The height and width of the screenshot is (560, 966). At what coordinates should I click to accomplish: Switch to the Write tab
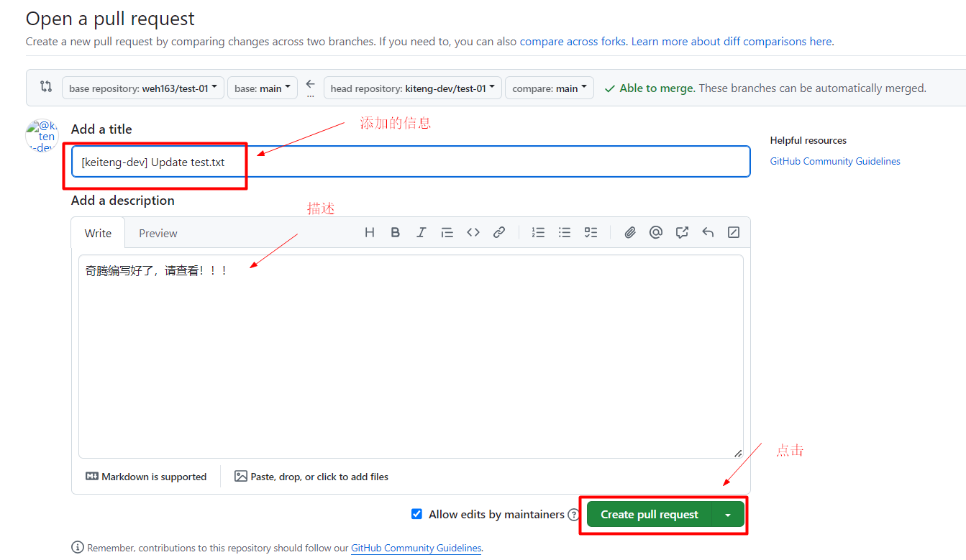98,233
